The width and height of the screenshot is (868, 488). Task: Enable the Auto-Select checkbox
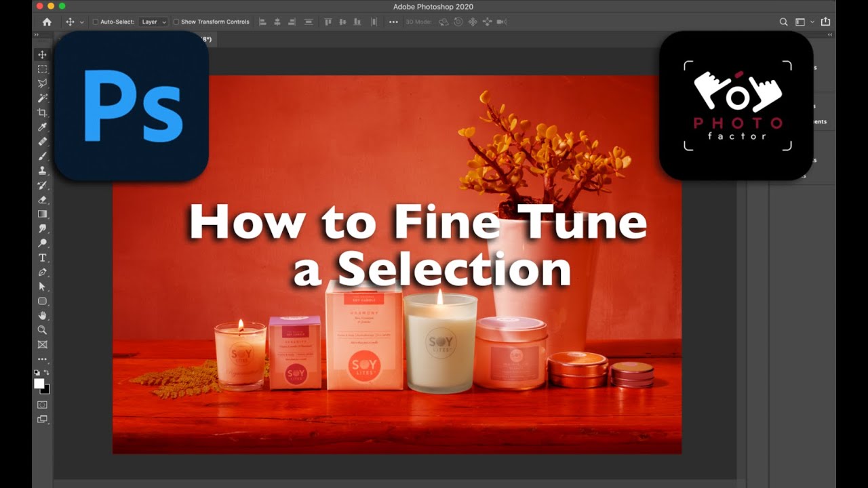pyautogui.click(x=95, y=22)
